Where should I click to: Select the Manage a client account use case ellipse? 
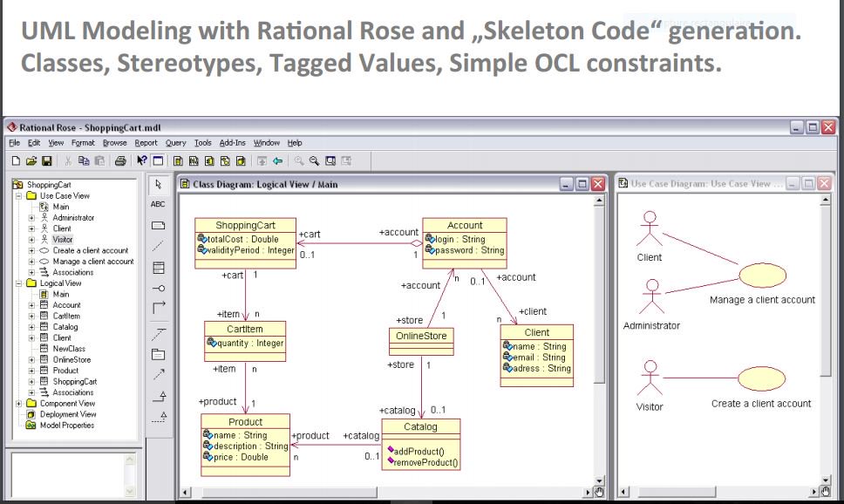[x=762, y=276]
